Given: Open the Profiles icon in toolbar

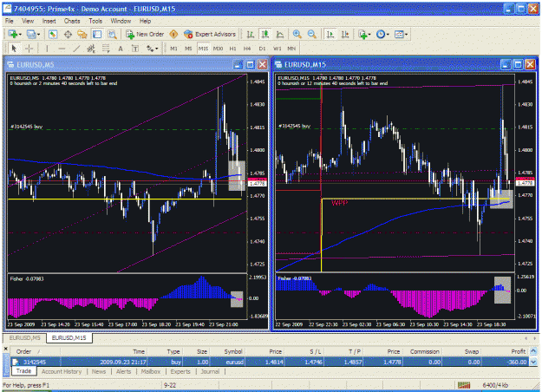Looking at the screenshot, I should coord(31,34).
